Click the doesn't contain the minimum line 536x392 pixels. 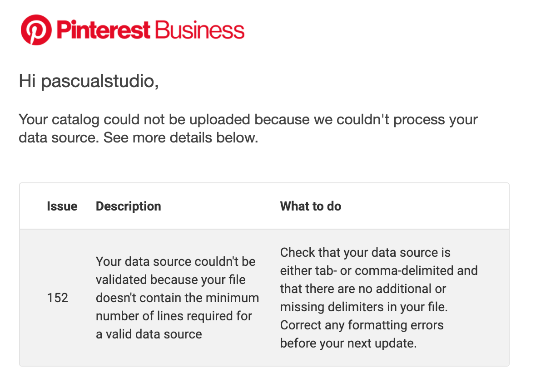[177, 298]
